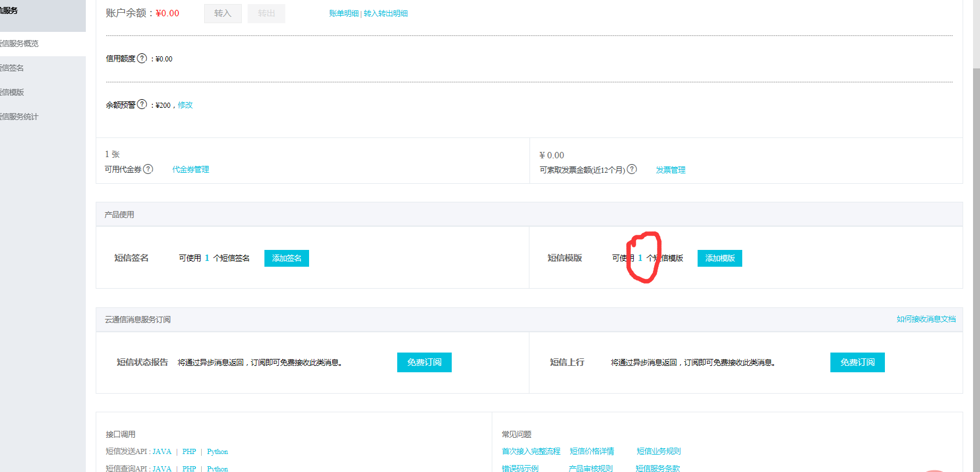Click the 产品使用 section header
The image size is (980, 472).
[529, 214]
